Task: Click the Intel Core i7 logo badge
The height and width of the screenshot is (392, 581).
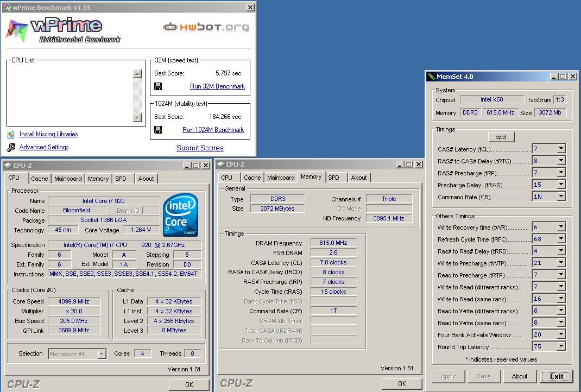Action: [x=180, y=215]
